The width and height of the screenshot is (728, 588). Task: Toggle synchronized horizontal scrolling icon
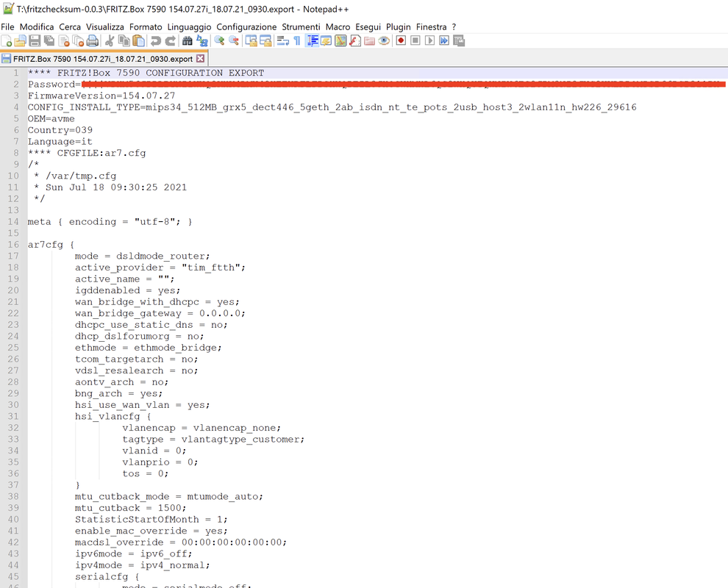coord(265,41)
